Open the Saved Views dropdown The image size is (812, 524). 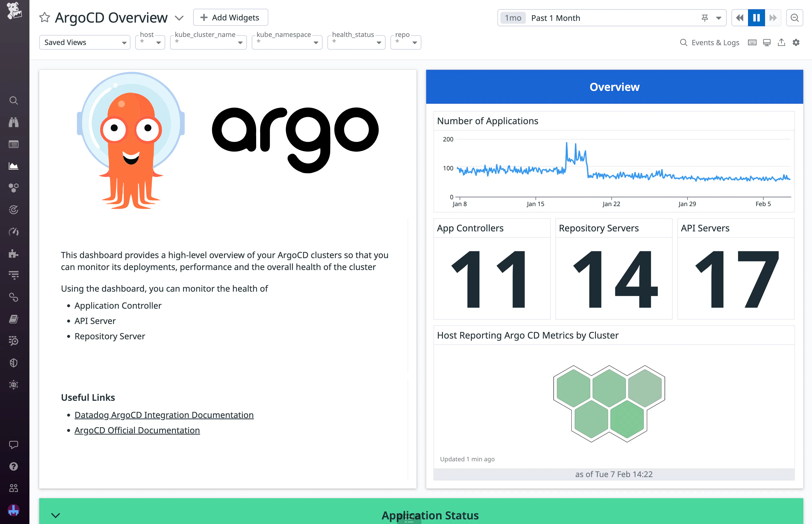coord(84,42)
